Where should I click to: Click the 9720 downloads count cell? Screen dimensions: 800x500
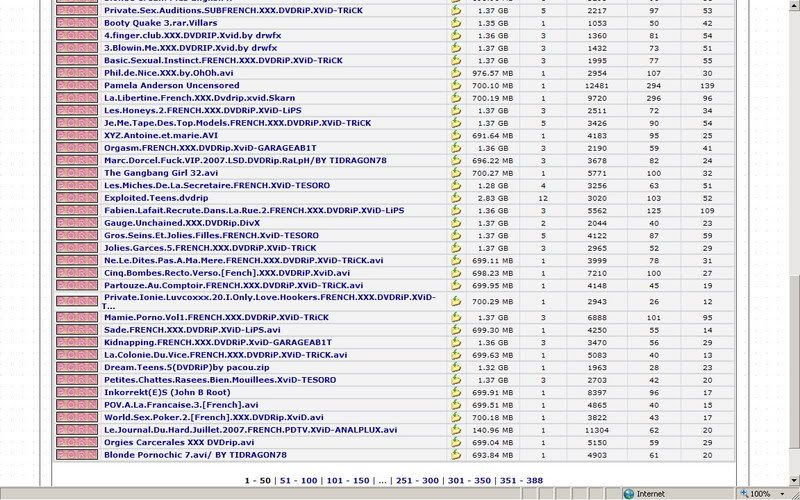tap(596, 98)
